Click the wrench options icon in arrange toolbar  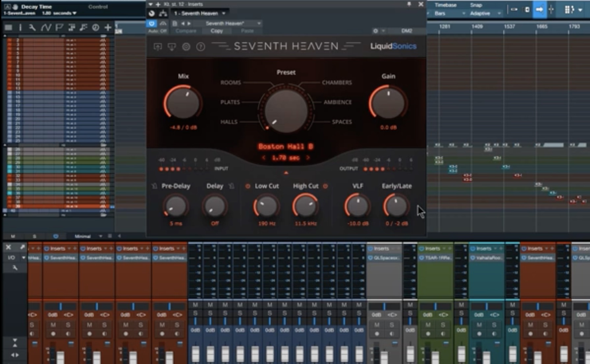(32, 28)
